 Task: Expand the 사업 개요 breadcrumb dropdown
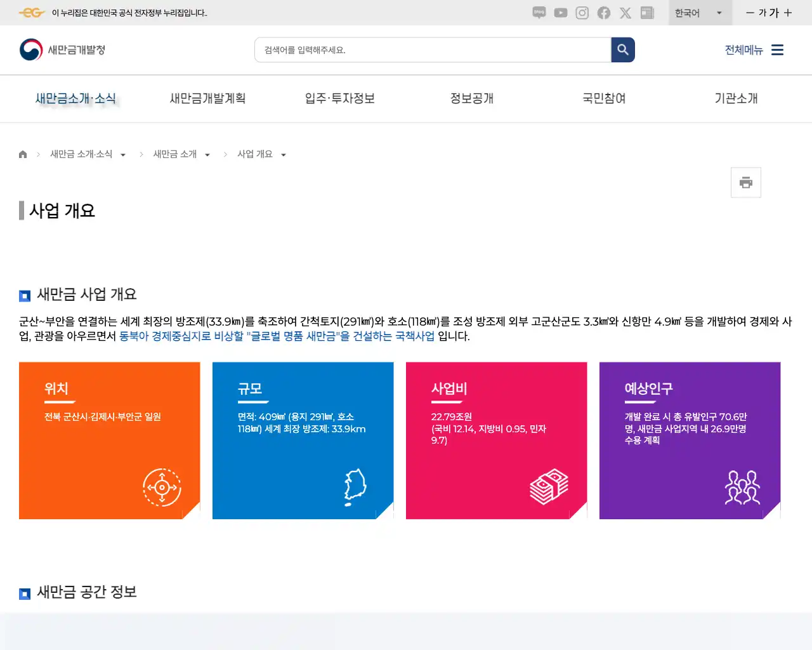(284, 154)
